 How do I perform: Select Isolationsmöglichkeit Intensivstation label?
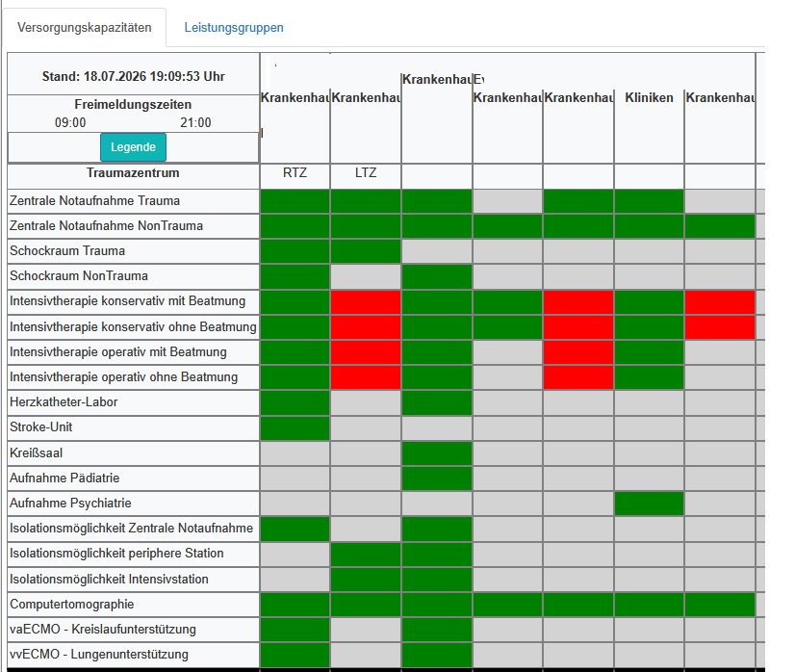pyautogui.click(x=109, y=580)
